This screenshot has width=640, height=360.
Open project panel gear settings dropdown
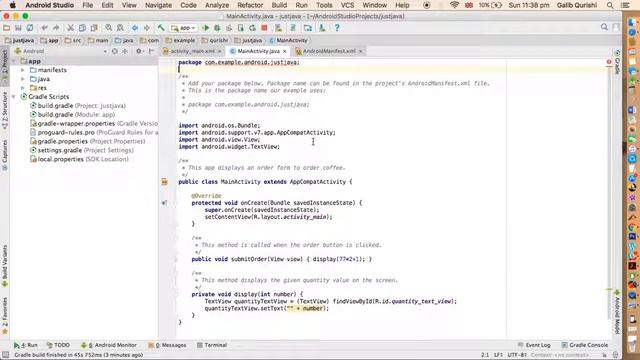click(140, 51)
